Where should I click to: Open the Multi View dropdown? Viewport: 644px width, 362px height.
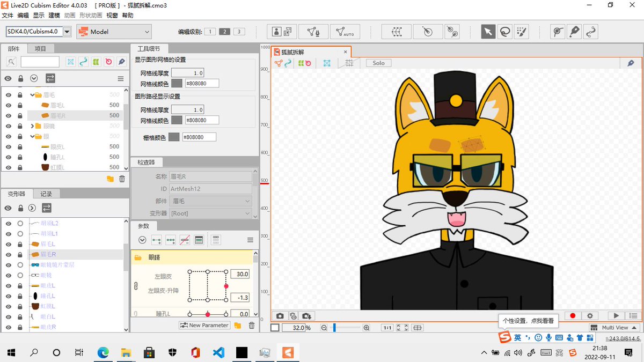point(614,328)
